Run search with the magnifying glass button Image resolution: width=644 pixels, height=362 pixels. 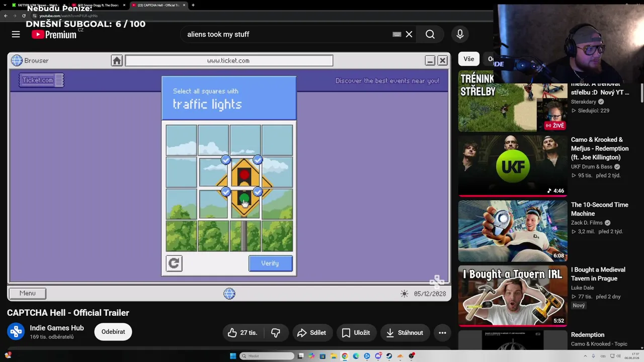click(x=430, y=34)
